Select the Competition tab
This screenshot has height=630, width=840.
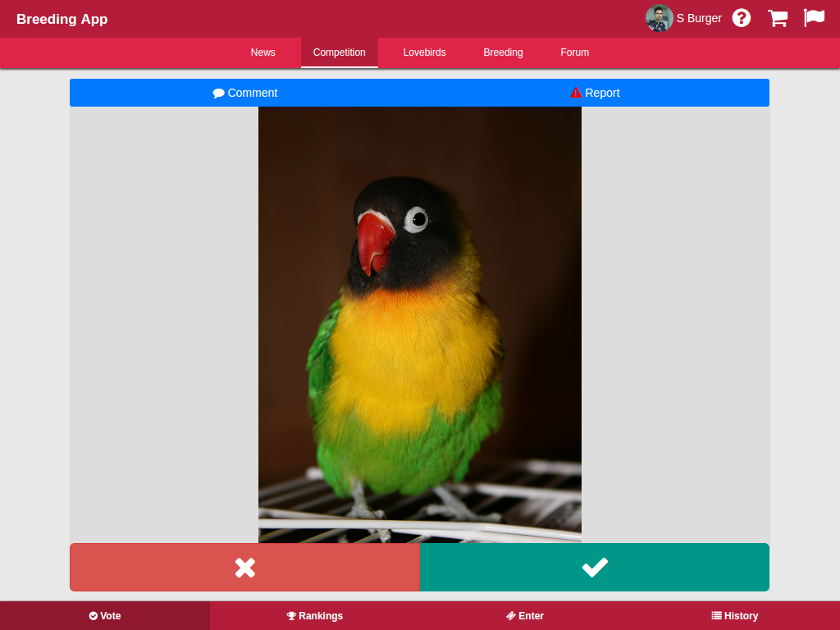click(339, 52)
